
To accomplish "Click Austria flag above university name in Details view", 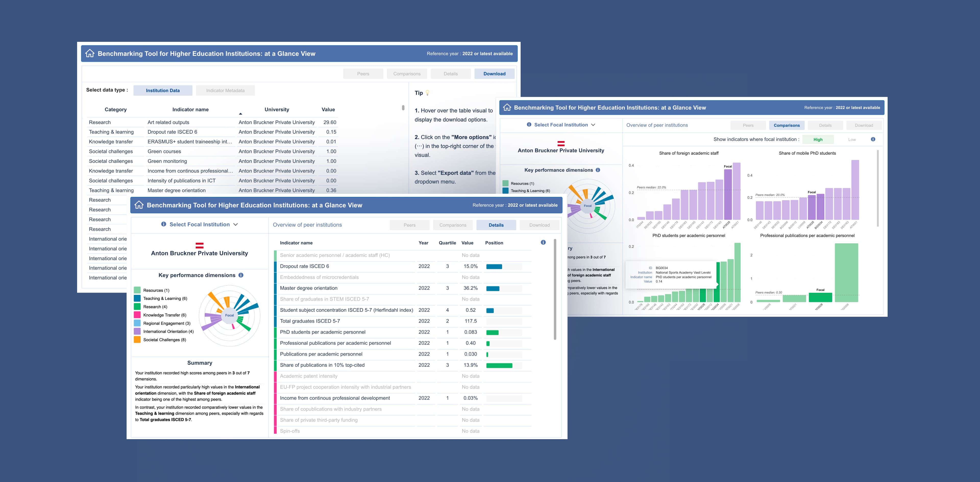I will [x=199, y=246].
